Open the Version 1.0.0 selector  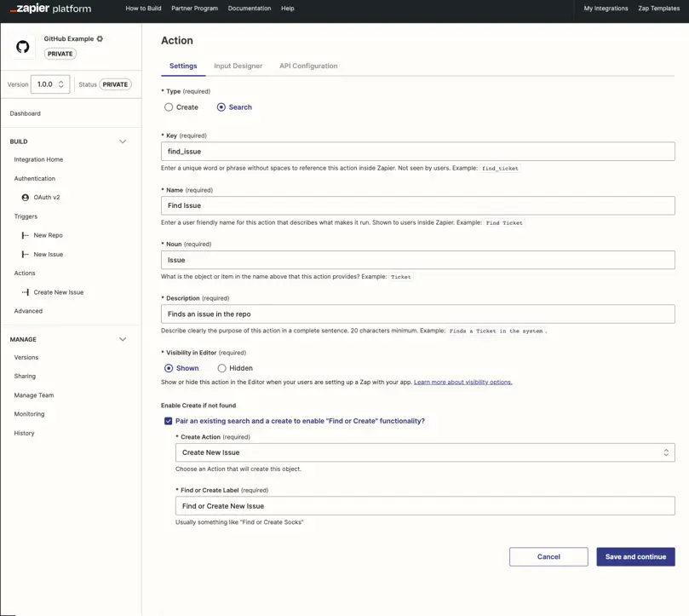tap(50, 84)
